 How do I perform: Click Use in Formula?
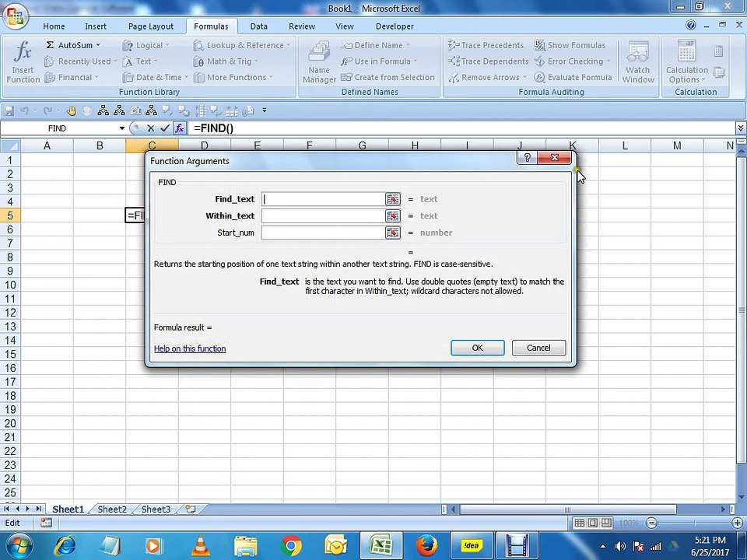pos(379,61)
